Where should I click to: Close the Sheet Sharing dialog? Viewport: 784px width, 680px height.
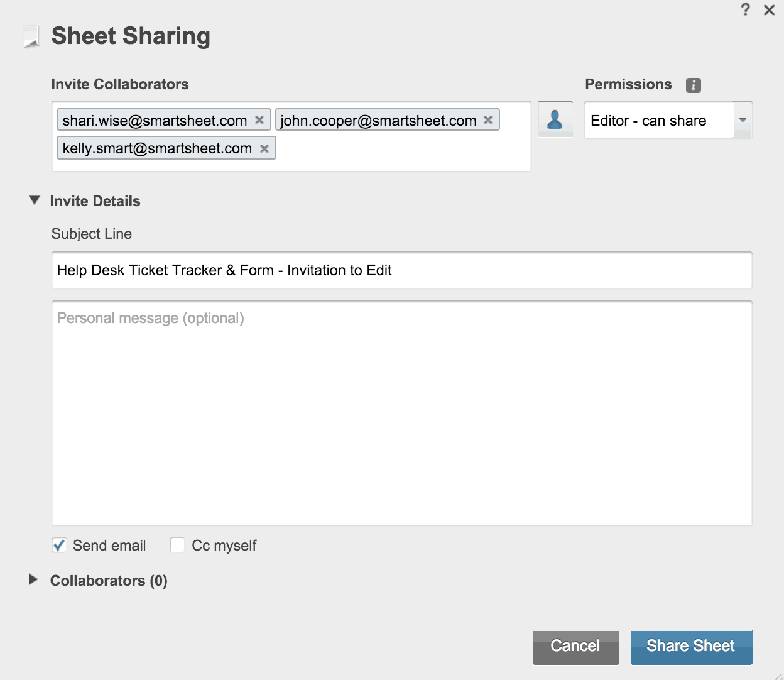point(769,10)
